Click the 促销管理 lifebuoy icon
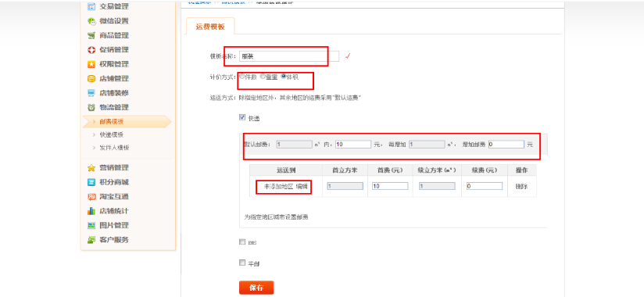 91,50
